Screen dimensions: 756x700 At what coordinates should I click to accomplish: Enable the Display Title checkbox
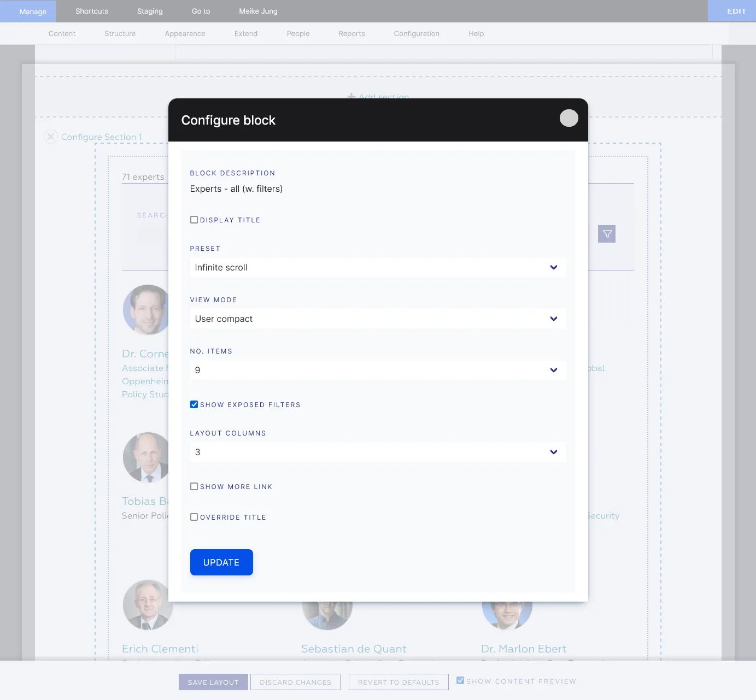[194, 220]
